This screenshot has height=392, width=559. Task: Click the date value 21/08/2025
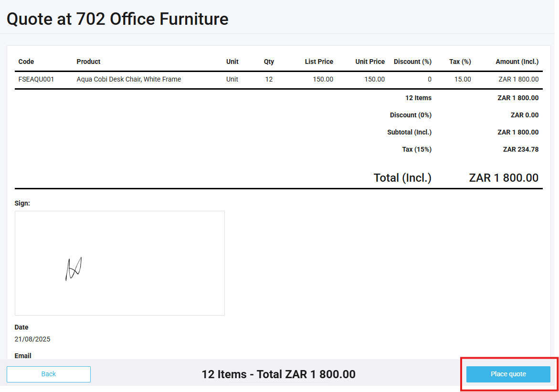pos(32,340)
